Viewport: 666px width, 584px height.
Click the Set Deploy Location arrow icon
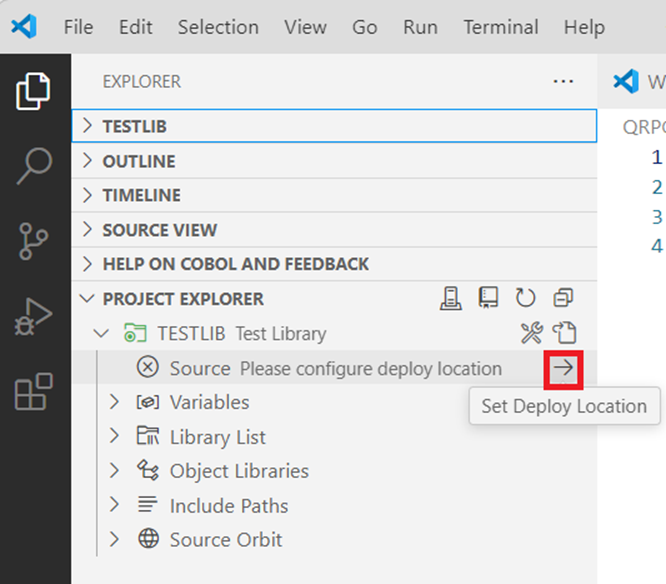click(x=565, y=368)
